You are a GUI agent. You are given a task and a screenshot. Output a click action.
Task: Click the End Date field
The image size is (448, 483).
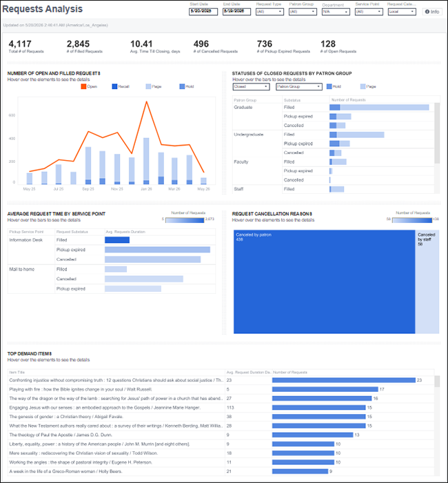(x=236, y=12)
